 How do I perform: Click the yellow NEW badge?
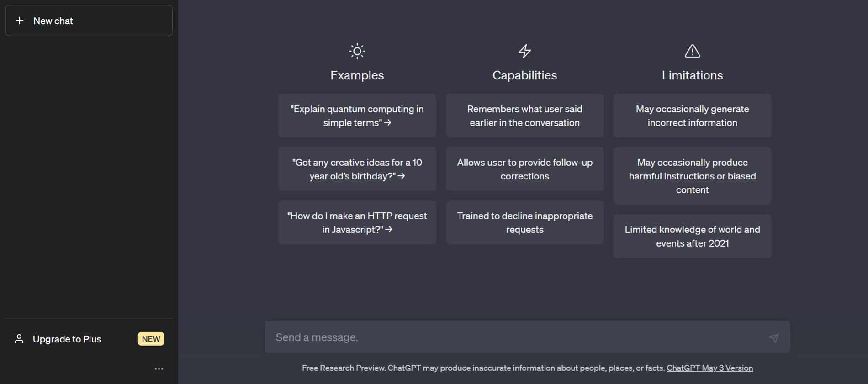click(151, 339)
